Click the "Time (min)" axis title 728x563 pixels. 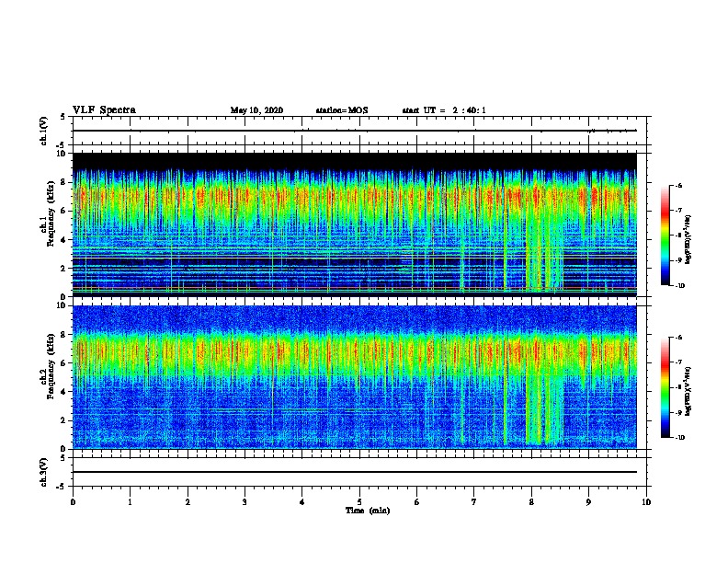368,511
